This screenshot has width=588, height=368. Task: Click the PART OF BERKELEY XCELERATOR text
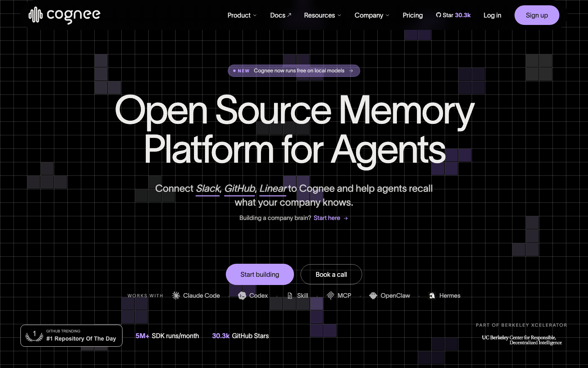521,325
